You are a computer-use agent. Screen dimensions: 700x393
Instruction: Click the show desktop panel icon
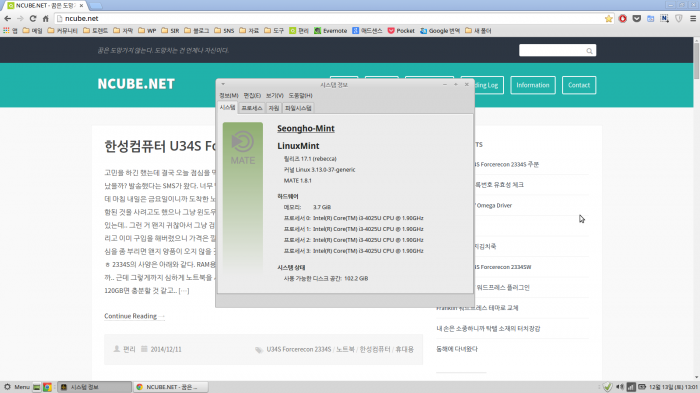[x=37, y=387]
